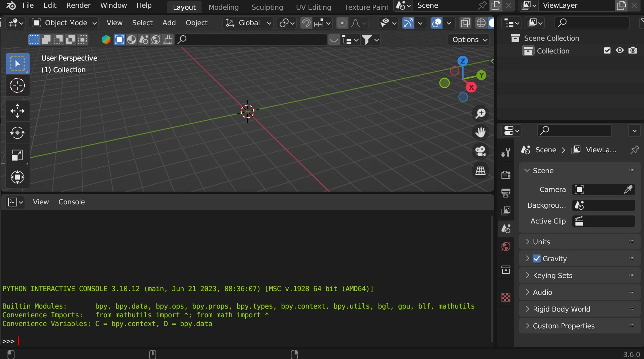Screen dimensions: 644x359
Task: Toggle the Gravity checkbox
Action: pyautogui.click(x=536, y=258)
